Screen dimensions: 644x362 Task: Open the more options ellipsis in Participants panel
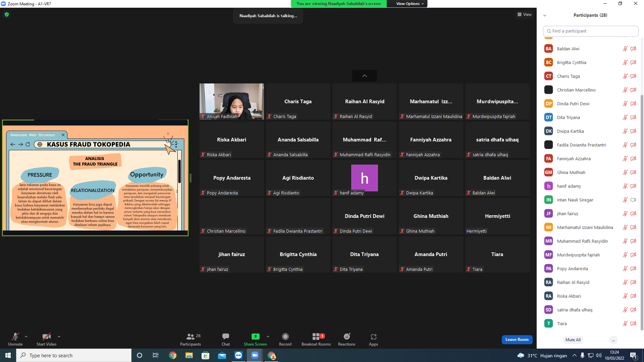pos(613,340)
